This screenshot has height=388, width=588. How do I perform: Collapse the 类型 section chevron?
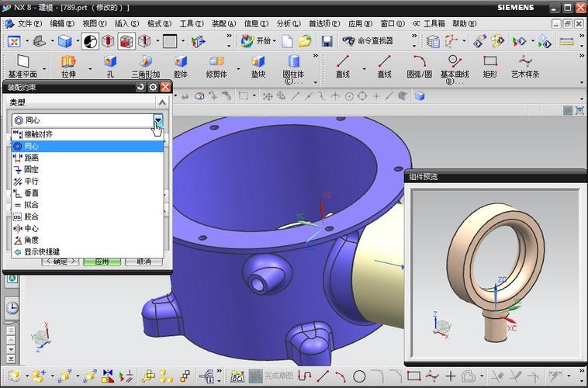click(x=162, y=102)
